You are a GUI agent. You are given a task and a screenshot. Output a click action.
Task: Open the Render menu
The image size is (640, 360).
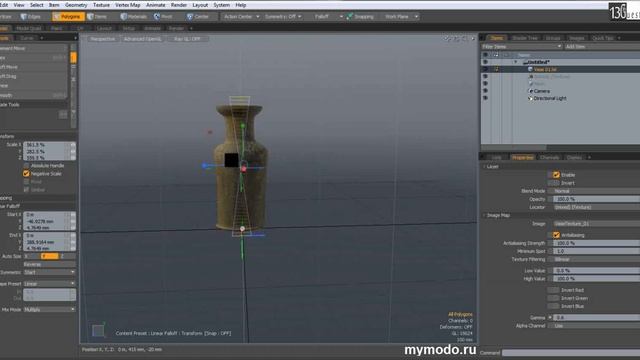(x=179, y=5)
